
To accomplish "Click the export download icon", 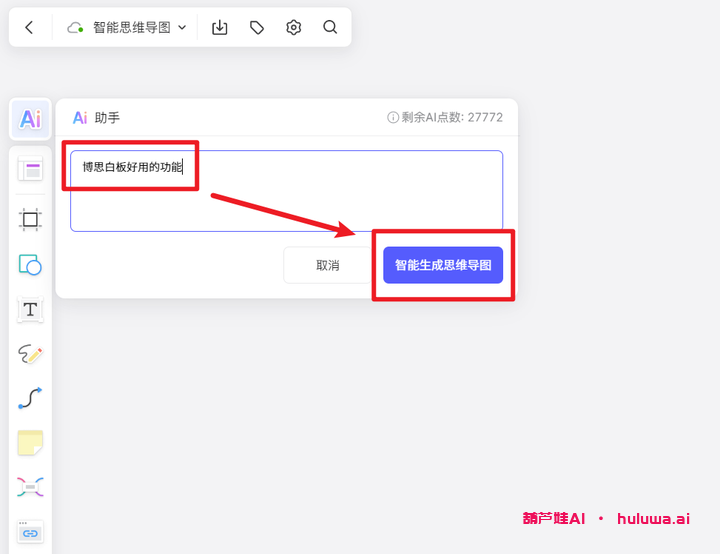I will click(x=220, y=28).
